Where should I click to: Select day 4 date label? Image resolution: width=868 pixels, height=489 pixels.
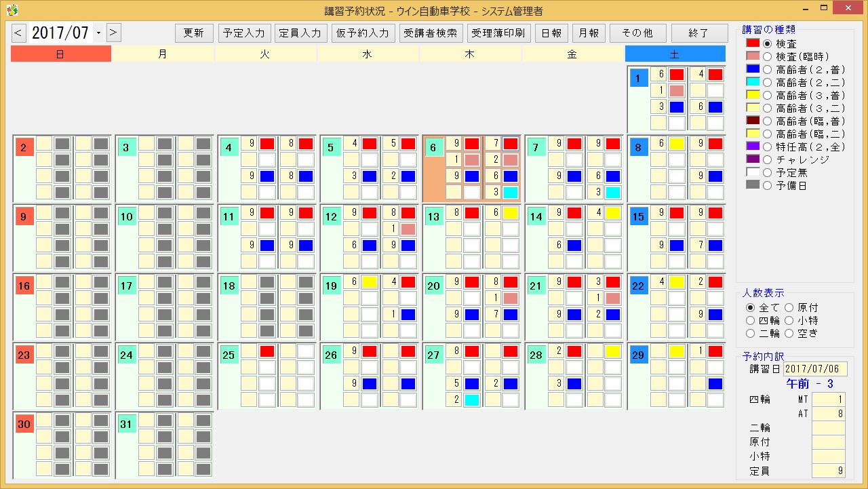(x=229, y=147)
